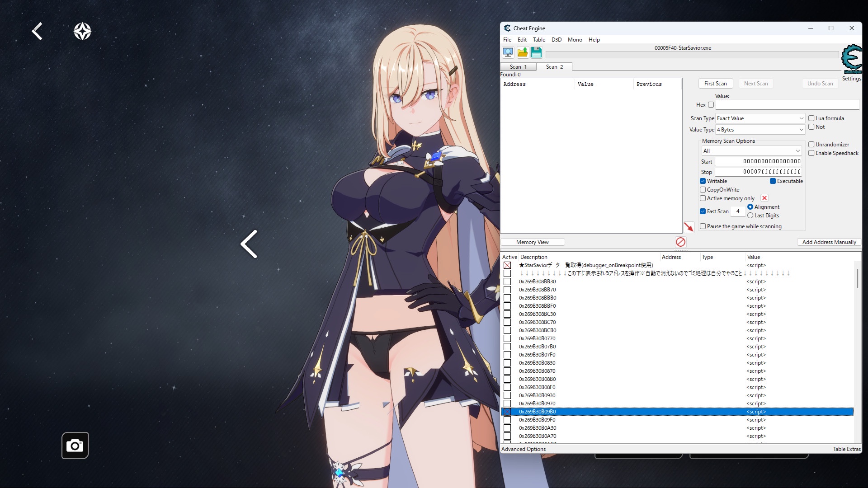
Task: Click the save table floppy icon
Action: pos(537,52)
